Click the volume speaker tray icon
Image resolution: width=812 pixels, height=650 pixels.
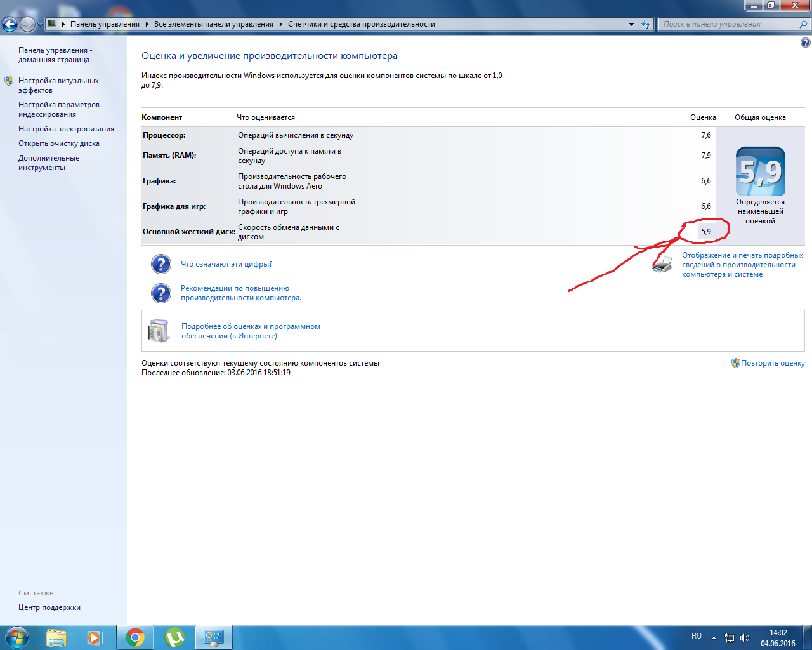click(x=745, y=638)
